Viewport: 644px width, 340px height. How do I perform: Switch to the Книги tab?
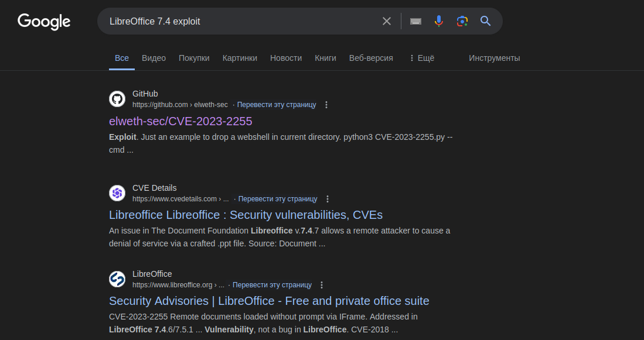(325, 59)
